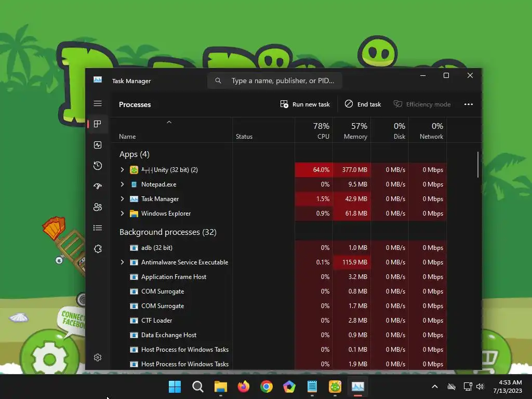532x399 pixels.
Task: Open Windows Start button on taskbar
Action: click(175, 387)
